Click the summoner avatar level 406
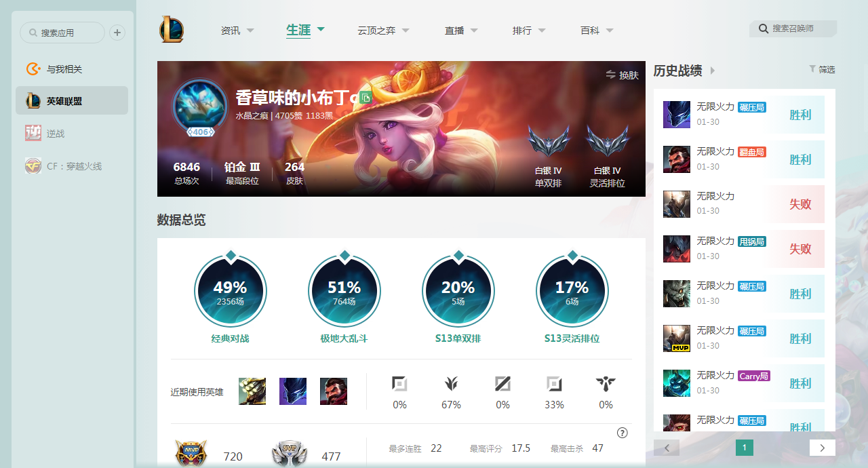This screenshot has height=468, width=868. click(x=200, y=106)
